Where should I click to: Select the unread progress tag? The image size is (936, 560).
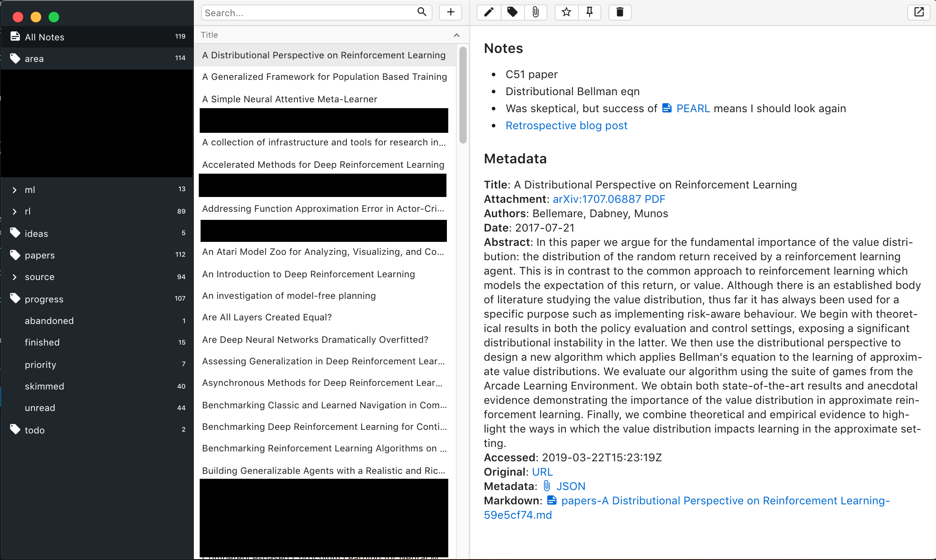[40, 407]
